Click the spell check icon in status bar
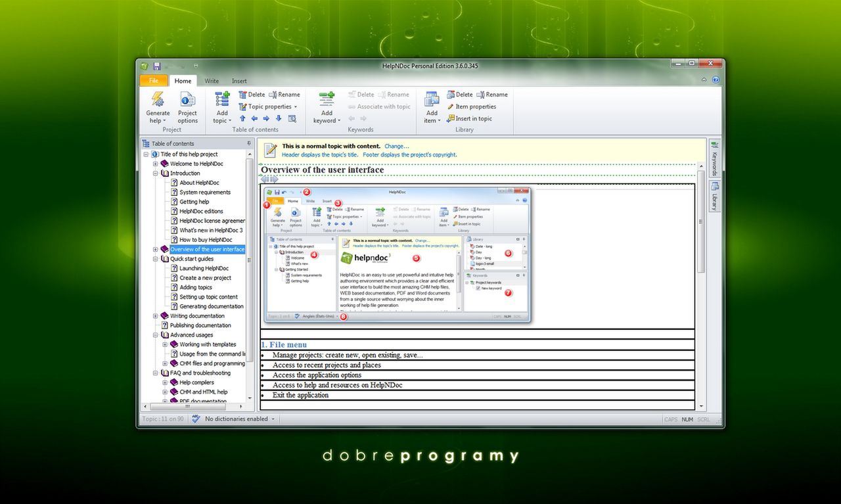Viewport: 841px width, 504px height. pyautogui.click(x=196, y=419)
